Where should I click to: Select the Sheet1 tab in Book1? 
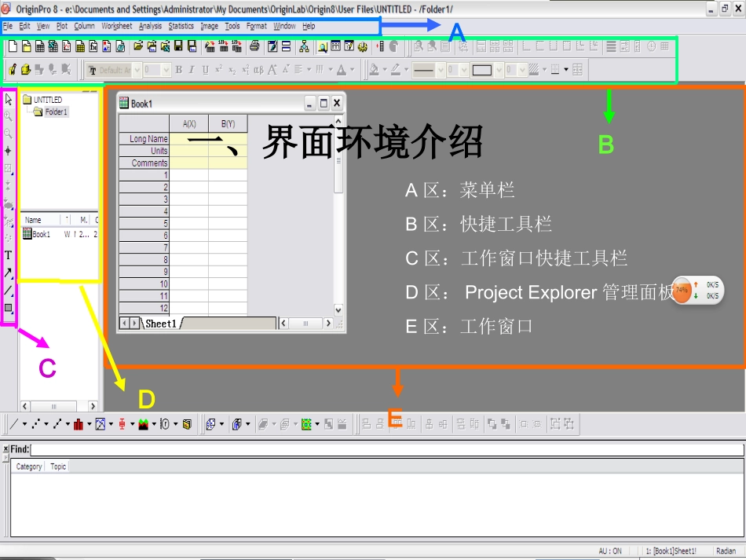click(x=160, y=324)
